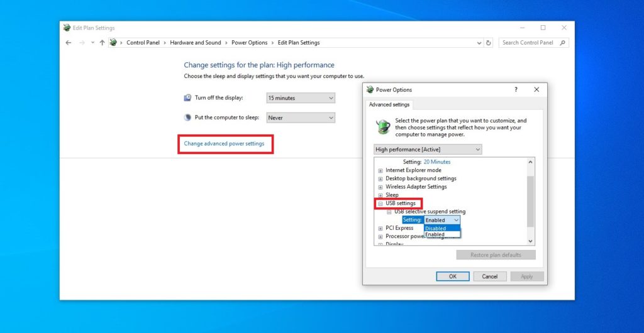Choose Enabled from the dropdown list

pyautogui.click(x=442, y=234)
